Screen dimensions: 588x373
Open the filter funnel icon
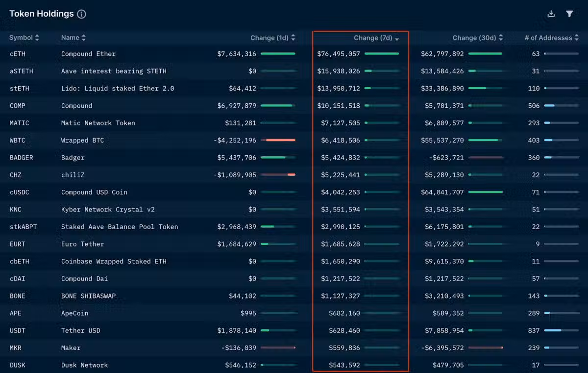coord(569,14)
